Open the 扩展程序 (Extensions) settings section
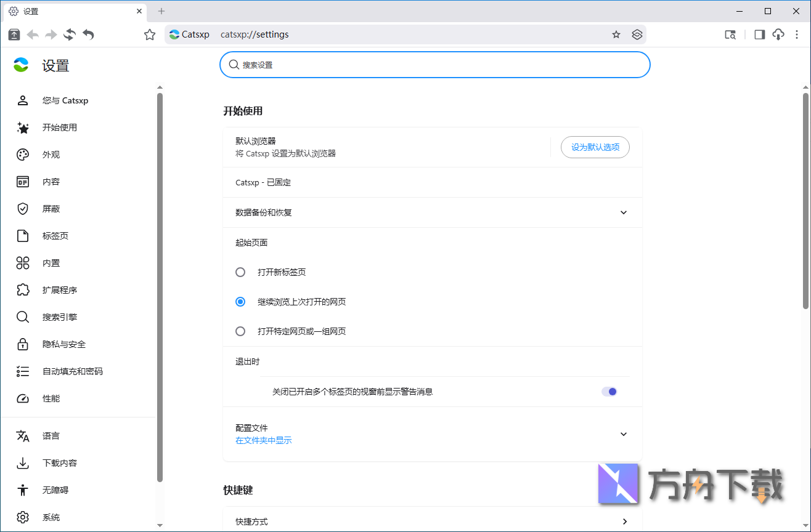 tap(59, 289)
